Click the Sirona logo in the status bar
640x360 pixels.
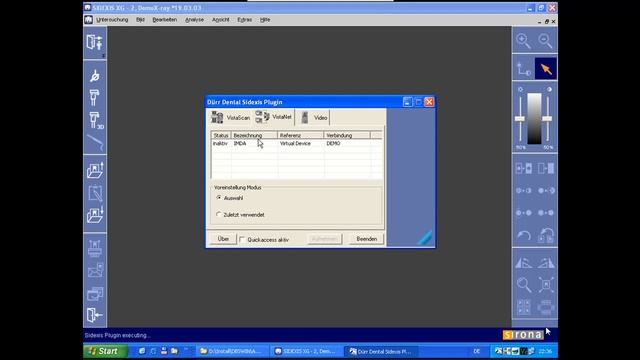point(523,335)
